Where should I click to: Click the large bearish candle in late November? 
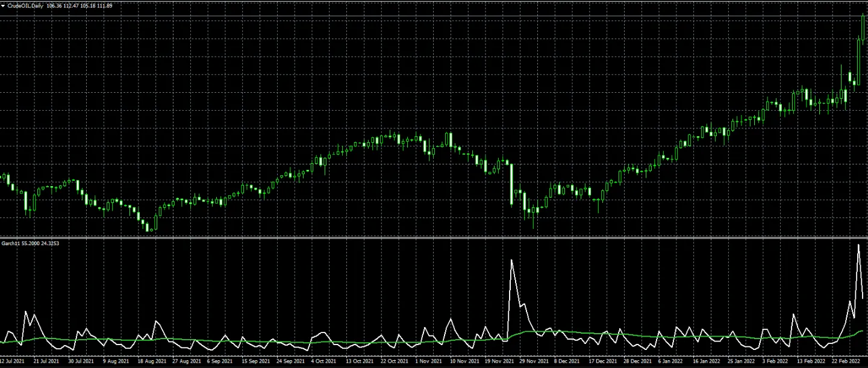(x=511, y=184)
